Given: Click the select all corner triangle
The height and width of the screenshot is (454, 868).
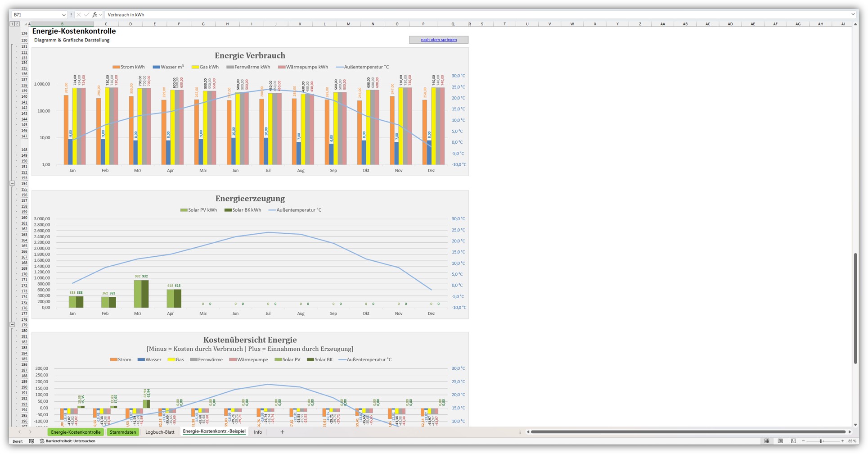Looking at the screenshot, I should [26, 24].
